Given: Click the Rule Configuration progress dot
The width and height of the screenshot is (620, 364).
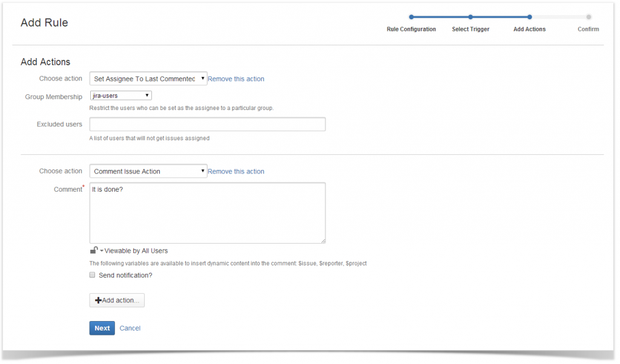Looking at the screenshot, I should (412, 17).
